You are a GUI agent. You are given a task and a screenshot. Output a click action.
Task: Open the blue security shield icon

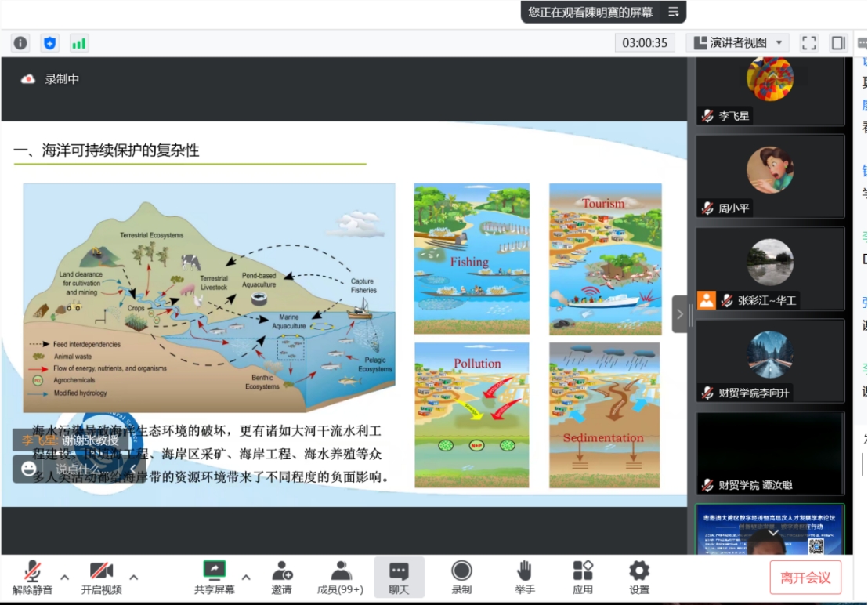(x=50, y=43)
